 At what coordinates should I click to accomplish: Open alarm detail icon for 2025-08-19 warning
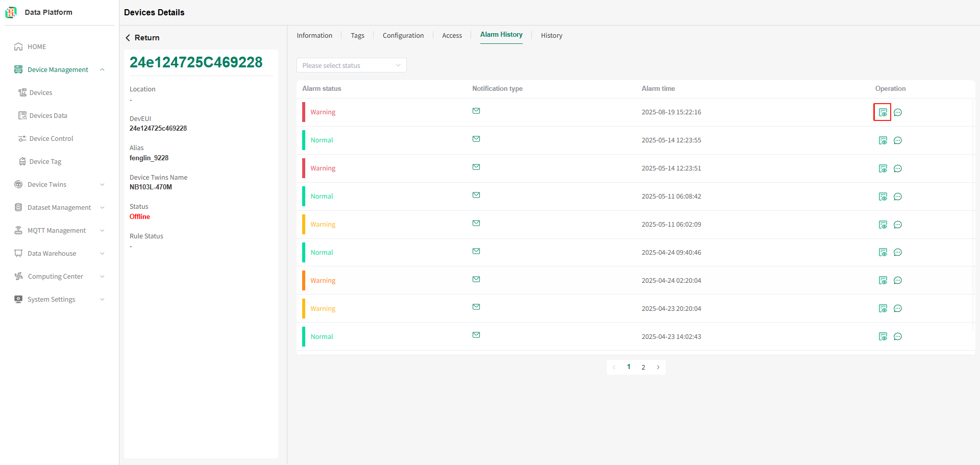(x=883, y=112)
